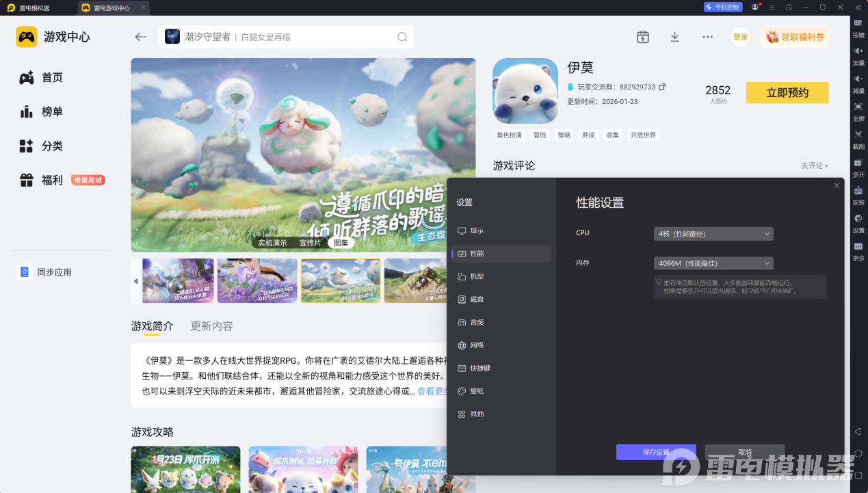The width and height of the screenshot is (868, 493).
Task: Select 显示 in the settings sidebar
Action: click(501, 231)
